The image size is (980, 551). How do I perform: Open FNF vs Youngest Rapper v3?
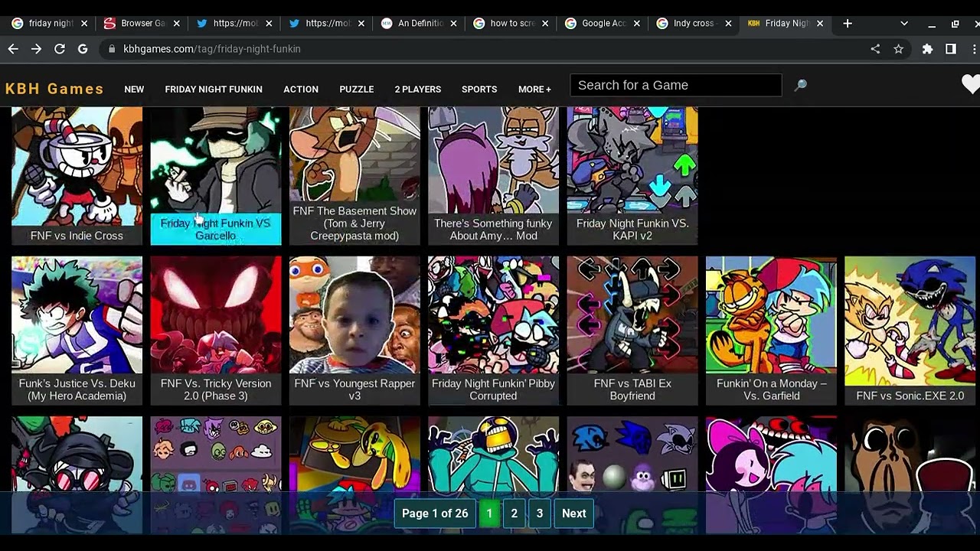click(x=354, y=331)
